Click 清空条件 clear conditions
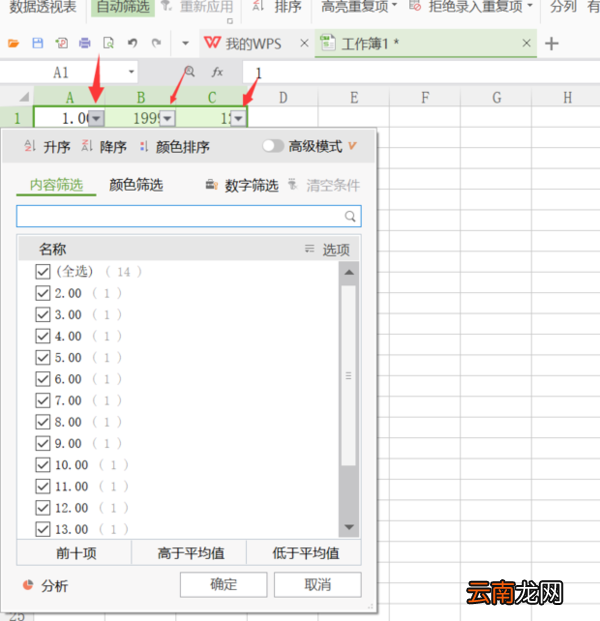600x621 pixels. click(324, 185)
